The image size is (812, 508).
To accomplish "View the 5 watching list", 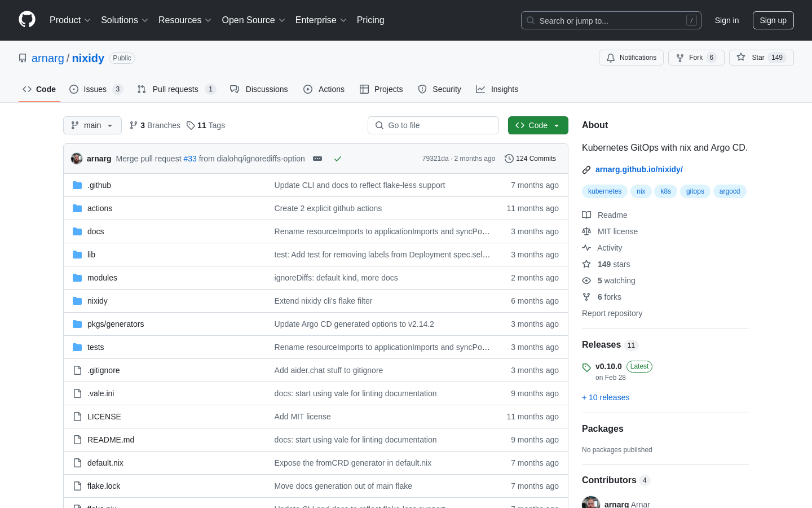I will (608, 281).
